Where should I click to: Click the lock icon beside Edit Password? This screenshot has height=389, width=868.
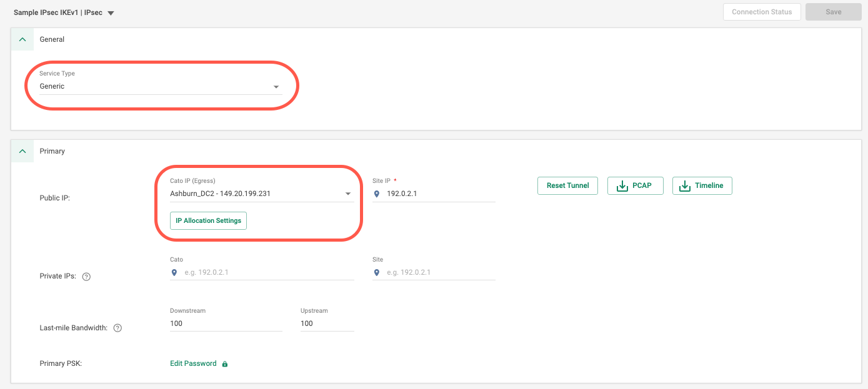225,364
